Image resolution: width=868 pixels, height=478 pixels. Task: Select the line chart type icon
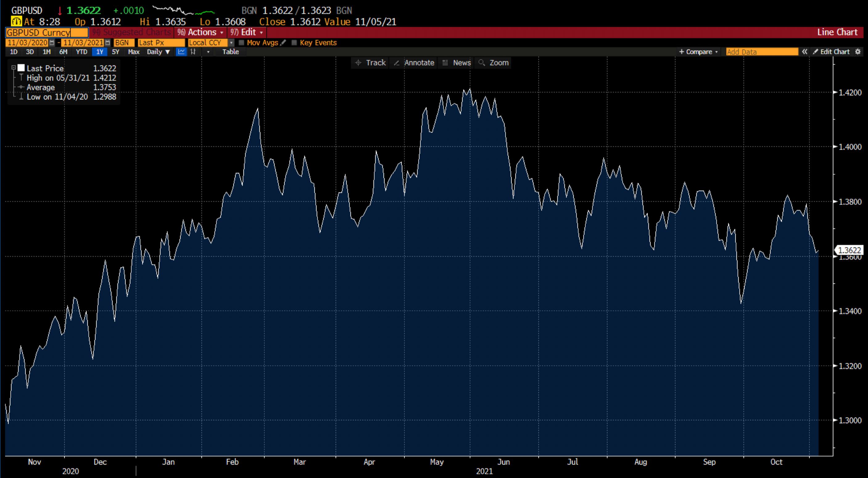point(181,52)
